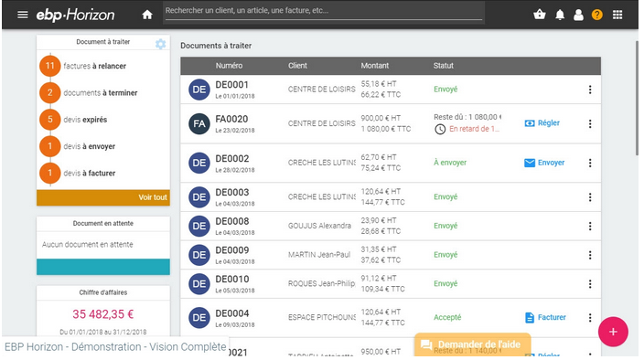Viewport: 644px width, 360px height.
Task: Open more options for DE0001
Action: click(x=590, y=90)
